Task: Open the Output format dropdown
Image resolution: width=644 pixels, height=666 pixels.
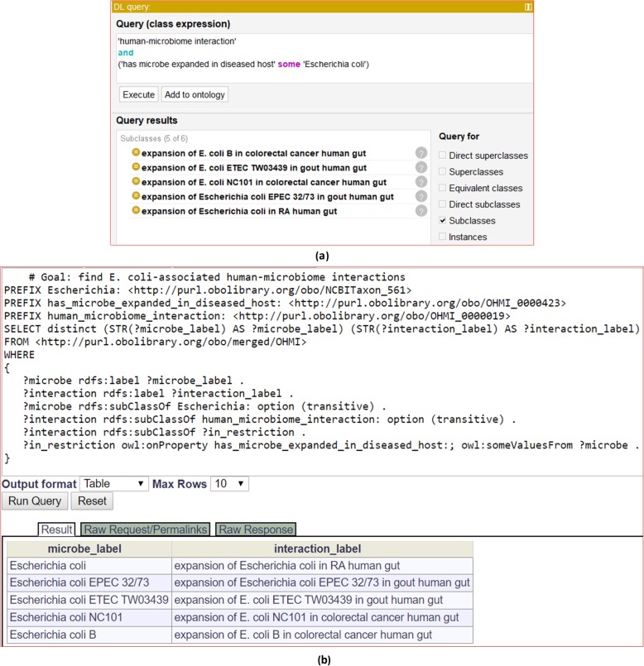Action: (114, 483)
